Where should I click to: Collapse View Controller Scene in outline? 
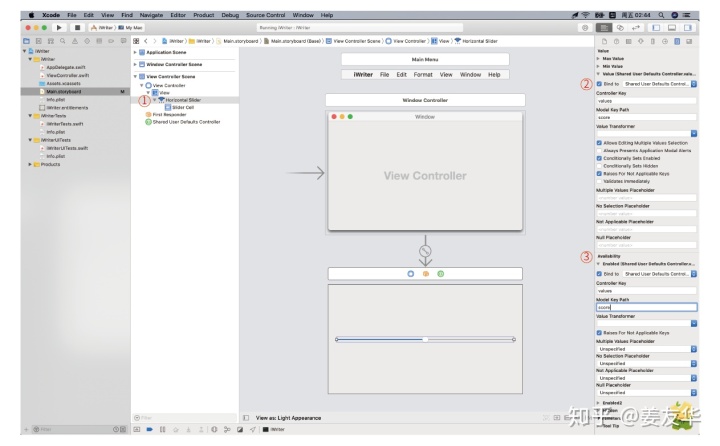(x=135, y=76)
